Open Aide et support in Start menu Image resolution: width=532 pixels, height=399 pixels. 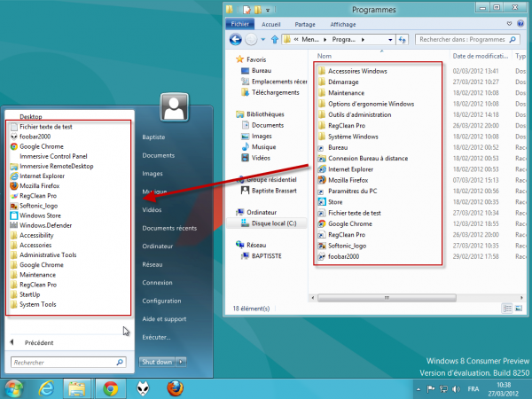pos(164,319)
